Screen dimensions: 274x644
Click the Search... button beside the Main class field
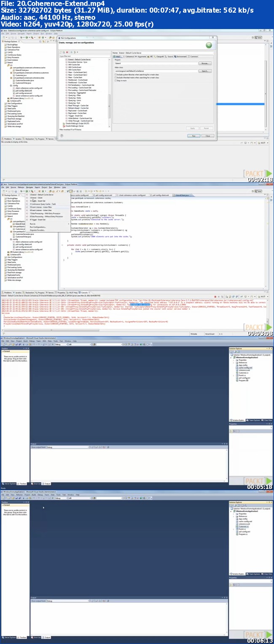pos(205,71)
